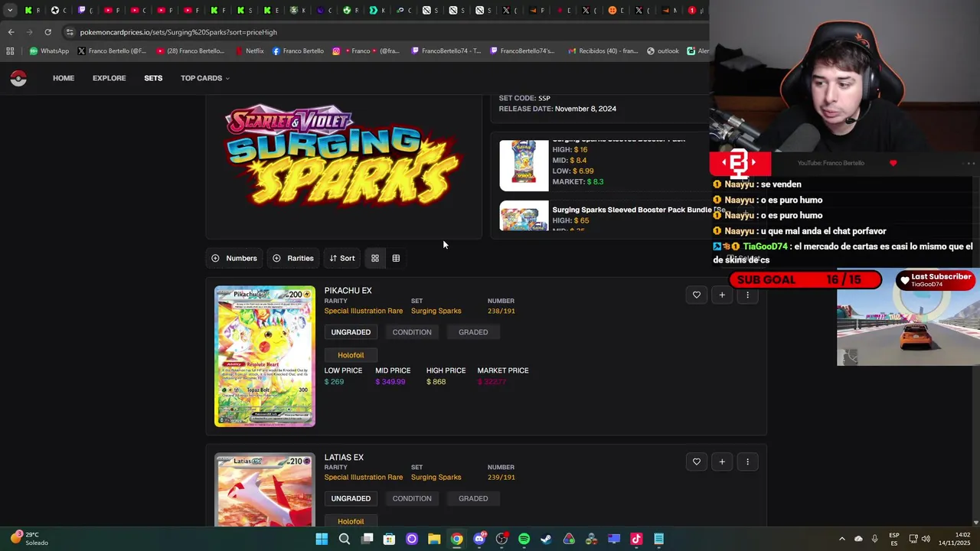The image size is (980, 551).
Task: Select UNGRADED tab for Pikachu EX
Action: [351, 332]
